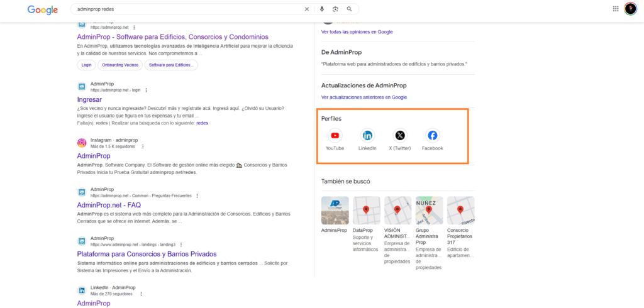Click the magnifying glass search button
The height and width of the screenshot is (308, 644).
pos(350,9)
